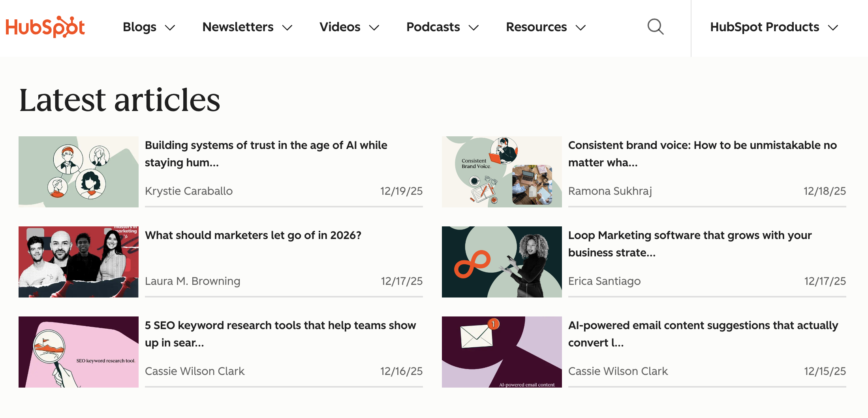Expand the Resources dropdown chevron

click(581, 28)
